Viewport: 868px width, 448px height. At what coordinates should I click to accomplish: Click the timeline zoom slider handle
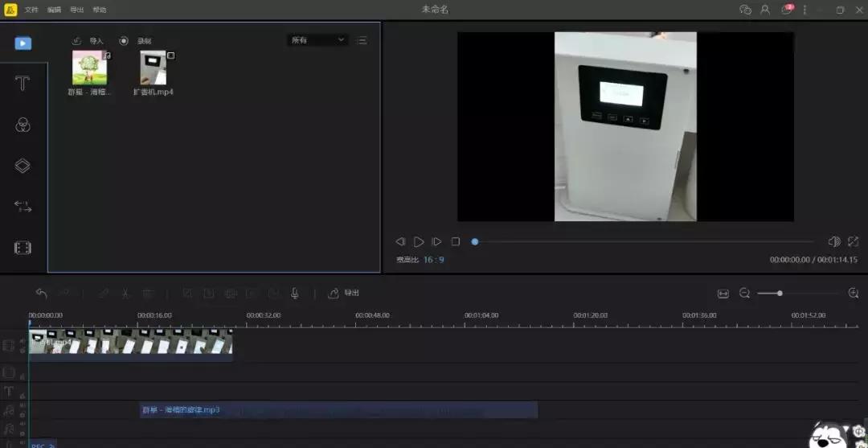(780, 294)
